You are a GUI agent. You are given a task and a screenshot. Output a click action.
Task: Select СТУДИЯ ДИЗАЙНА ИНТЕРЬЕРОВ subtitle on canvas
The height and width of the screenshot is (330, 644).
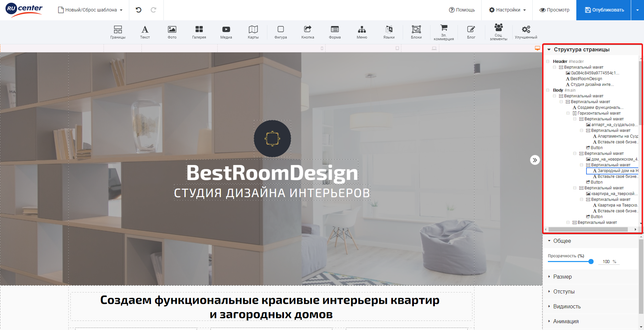[272, 193]
